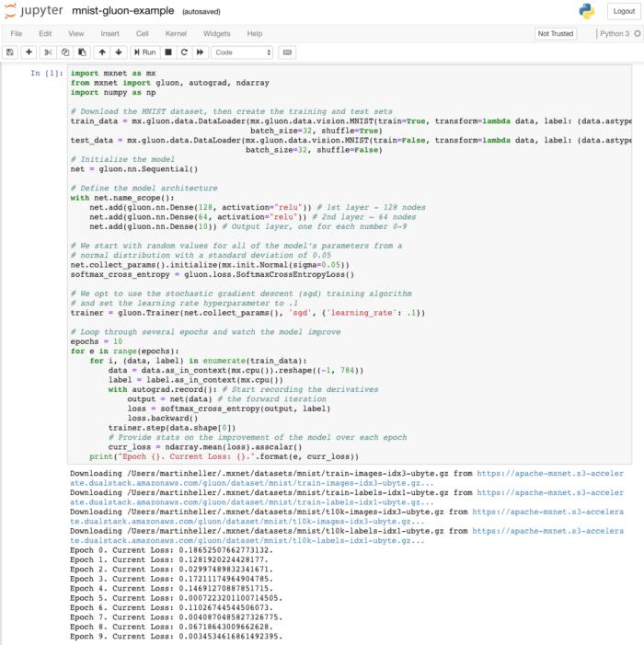Screen dimensions: 644x645
Task: Click the 'Epoch 9. Current Loss' output line
Action: [176, 637]
